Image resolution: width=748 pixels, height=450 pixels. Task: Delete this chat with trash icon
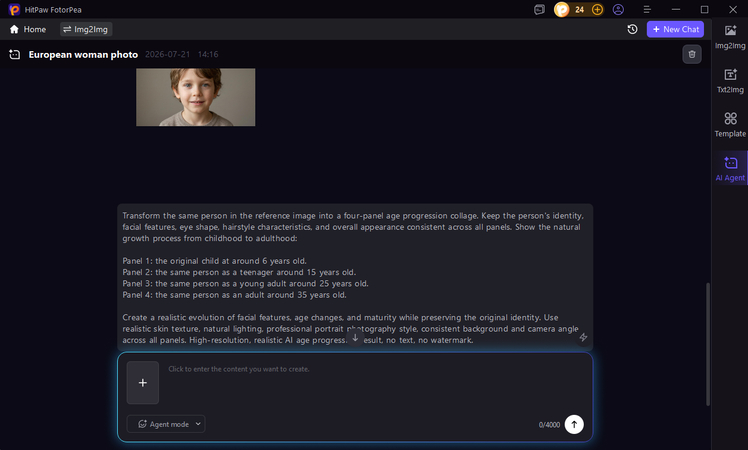pyautogui.click(x=692, y=54)
